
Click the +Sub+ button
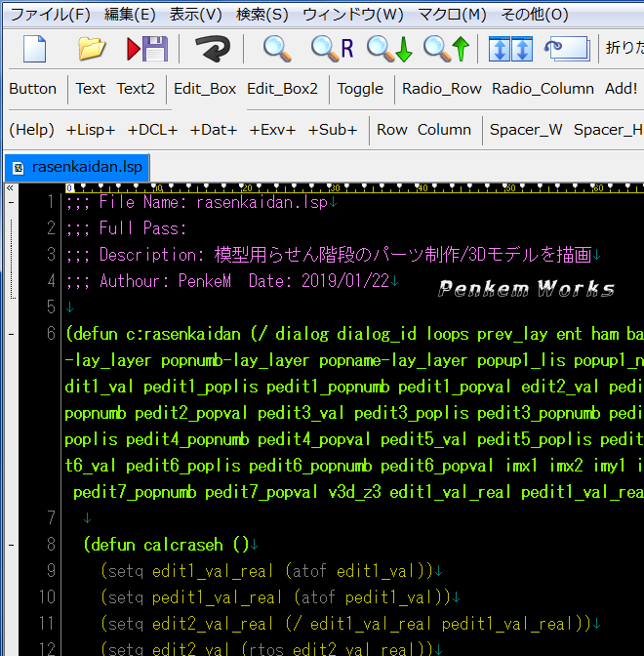(333, 130)
